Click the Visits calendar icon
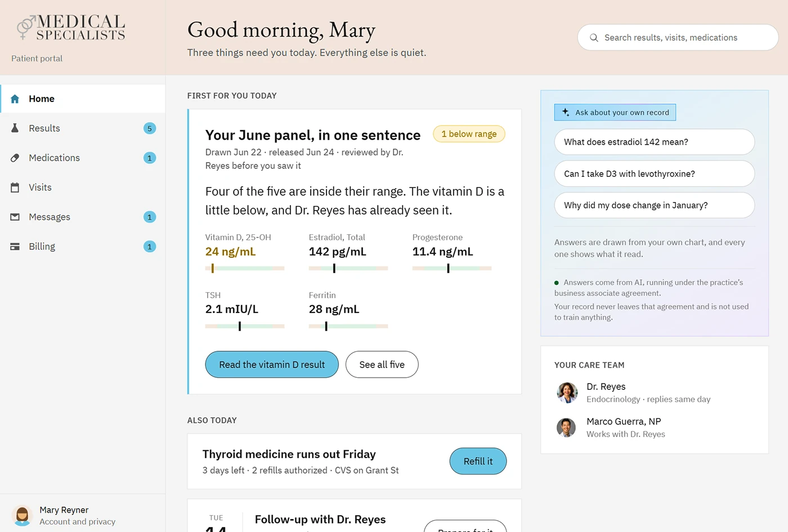788x532 pixels. (x=15, y=187)
